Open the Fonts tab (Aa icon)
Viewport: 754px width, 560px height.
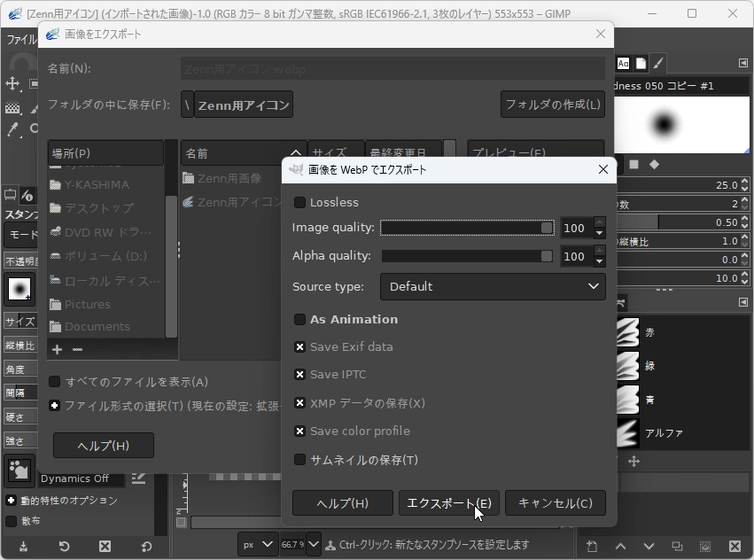coord(623,63)
